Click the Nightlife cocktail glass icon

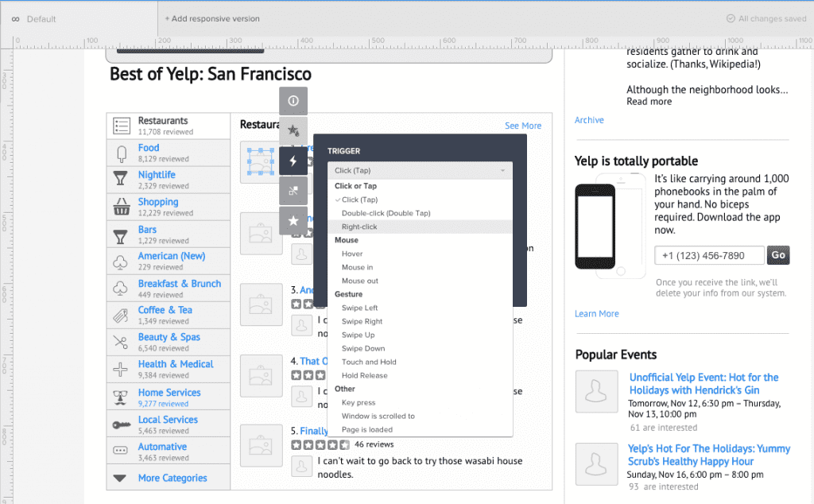[121, 179]
